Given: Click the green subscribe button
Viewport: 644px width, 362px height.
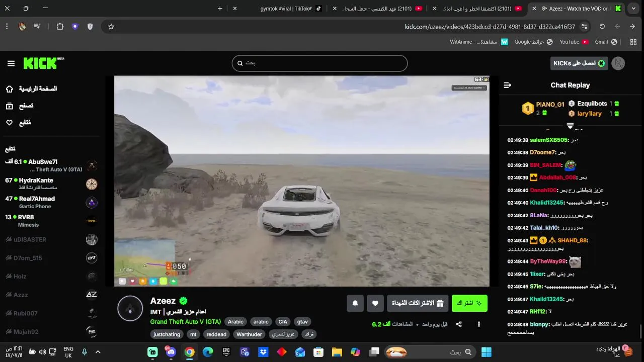Looking at the screenshot, I should click(x=469, y=303).
